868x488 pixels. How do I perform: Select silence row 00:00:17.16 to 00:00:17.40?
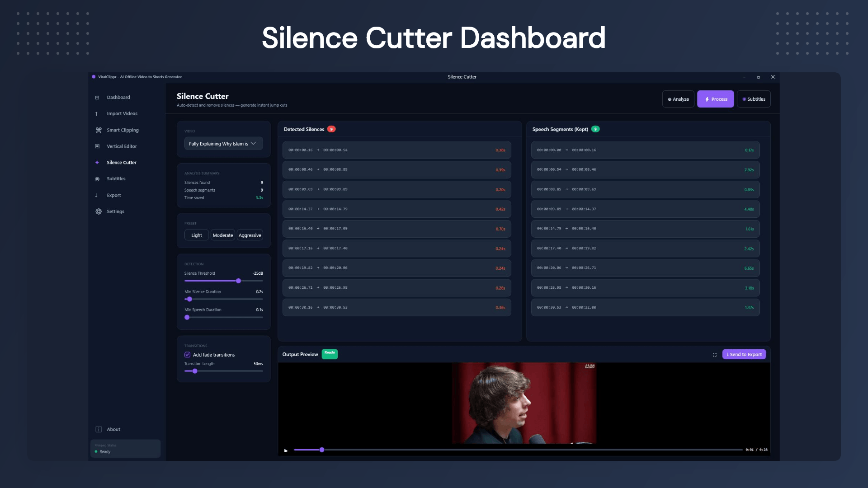pyautogui.click(x=396, y=249)
